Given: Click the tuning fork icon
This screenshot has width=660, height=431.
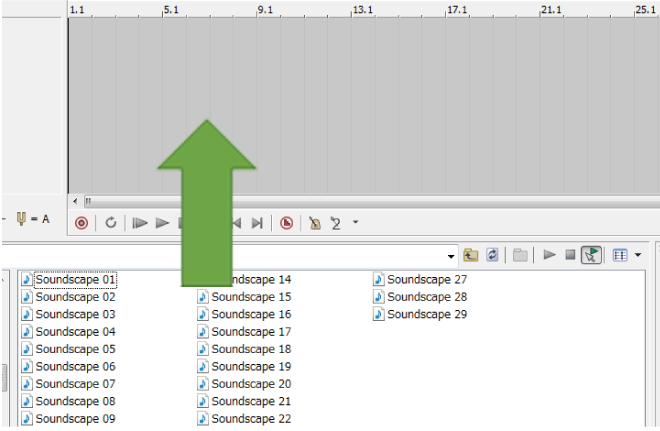Looking at the screenshot, I should (21, 219).
